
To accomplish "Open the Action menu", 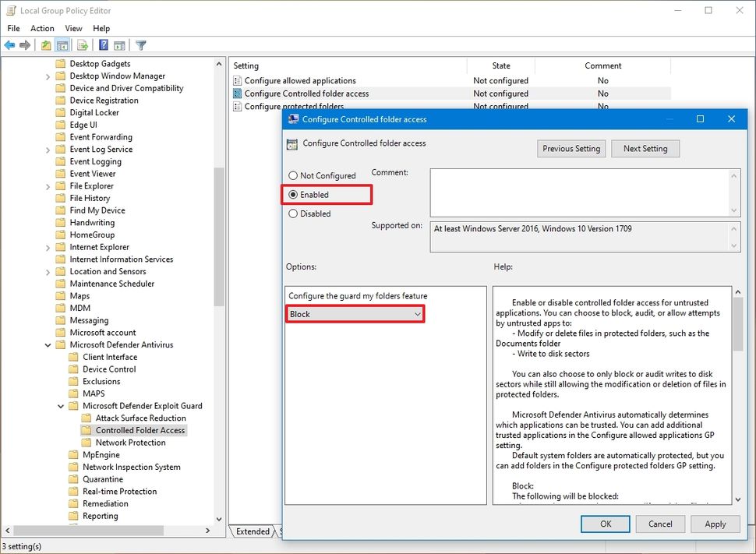I will coord(42,28).
